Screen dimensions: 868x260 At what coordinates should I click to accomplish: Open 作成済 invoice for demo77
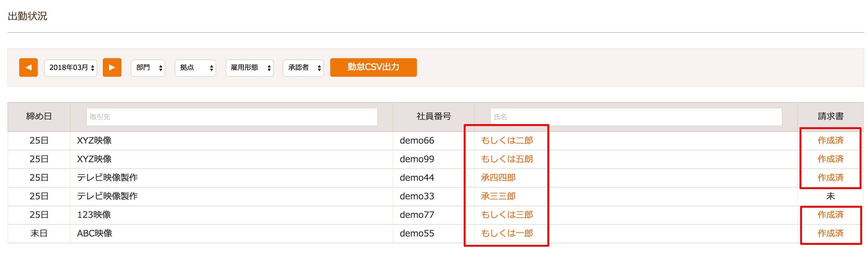pos(830,214)
